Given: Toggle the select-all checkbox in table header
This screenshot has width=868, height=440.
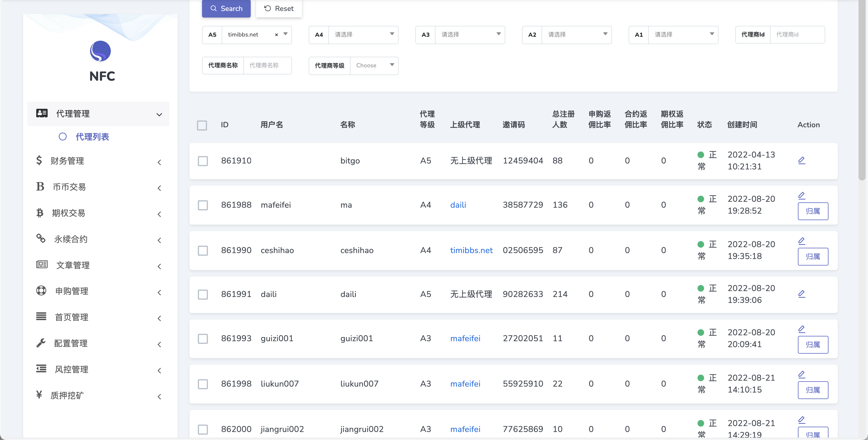Looking at the screenshot, I should tap(202, 125).
